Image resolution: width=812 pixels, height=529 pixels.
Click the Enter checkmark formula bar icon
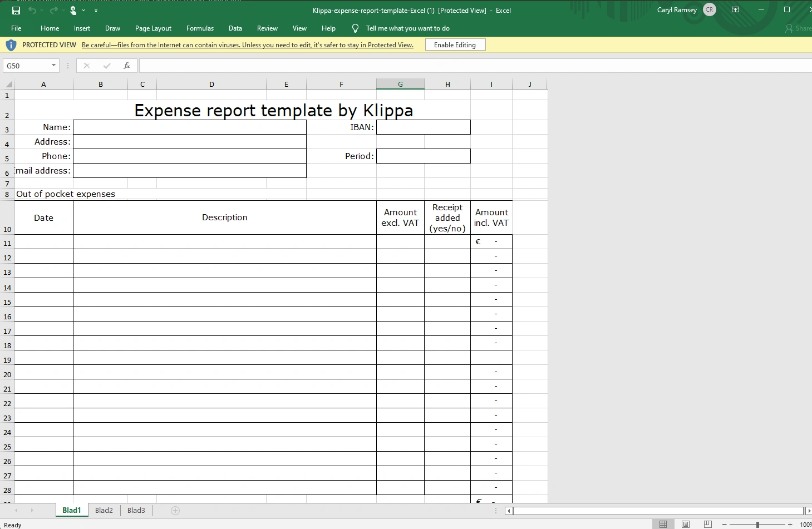(x=107, y=66)
